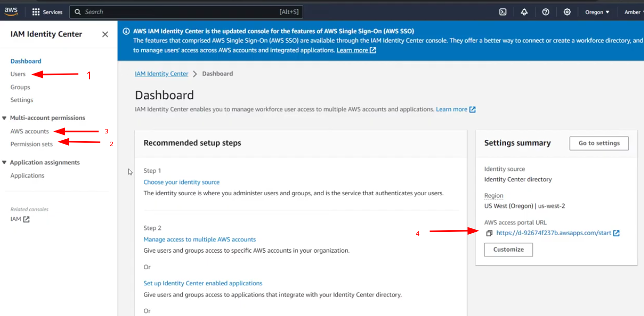Open the Amber account menu dropdown
Viewport: 644px width, 316px height.
click(633, 12)
